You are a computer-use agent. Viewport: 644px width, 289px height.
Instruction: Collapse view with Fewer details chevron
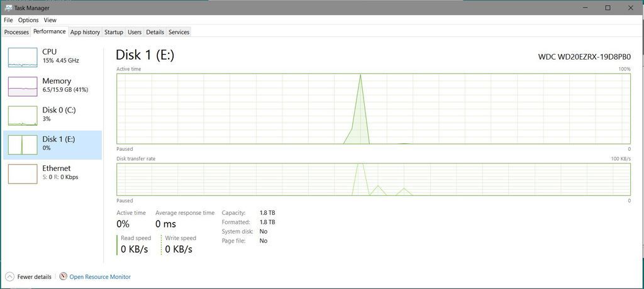pos(9,276)
